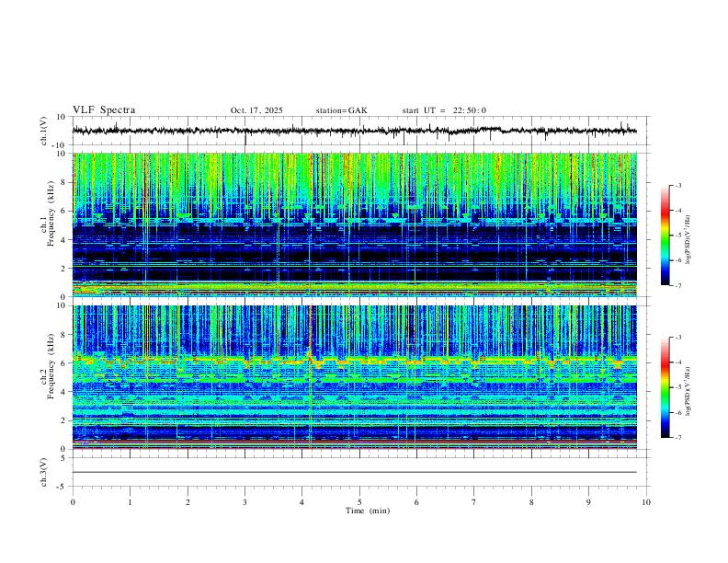Click the '-3' tick on ch.1 colorbar
Image resolution: width=728 pixels, height=563 pixels.
[x=677, y=185]
